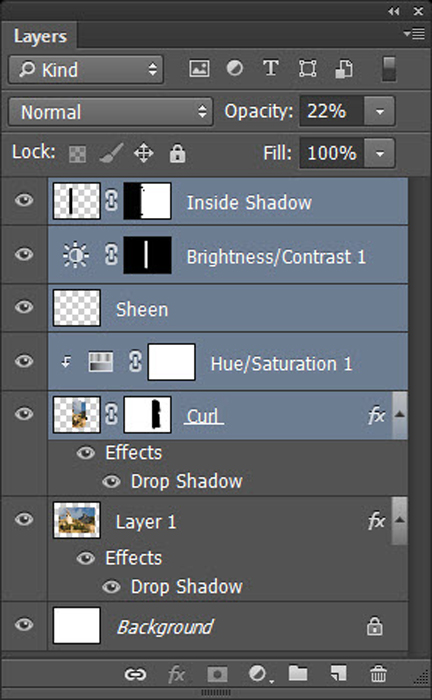Open new adjustment layer menu button
The height and width of the screenshot is (700, 432).
(x=261, y=674)
